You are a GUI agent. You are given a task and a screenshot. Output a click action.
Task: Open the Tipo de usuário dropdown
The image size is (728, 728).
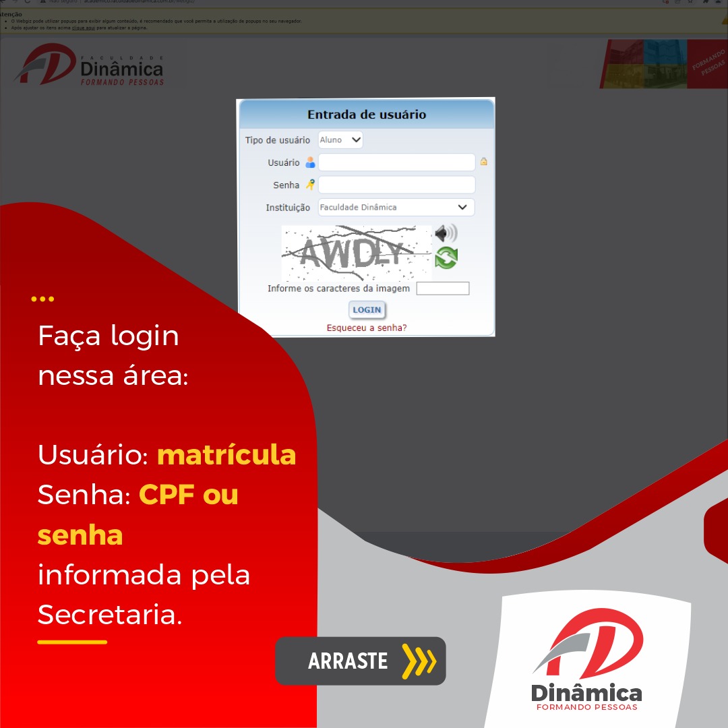340,140
